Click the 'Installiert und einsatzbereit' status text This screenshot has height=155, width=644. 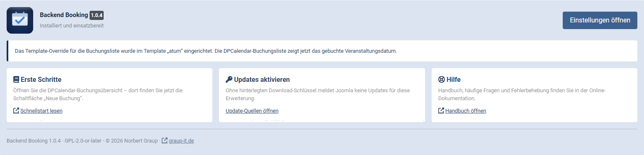(72, 26)
